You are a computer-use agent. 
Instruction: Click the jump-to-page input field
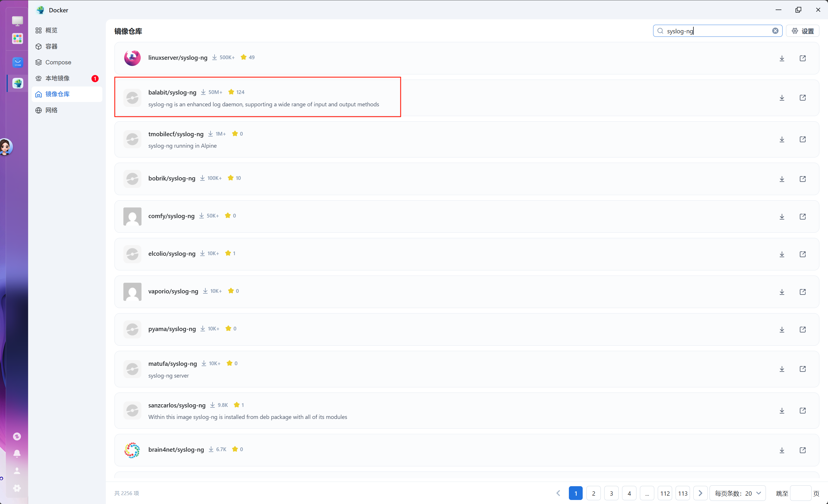(x=800, y=493)
